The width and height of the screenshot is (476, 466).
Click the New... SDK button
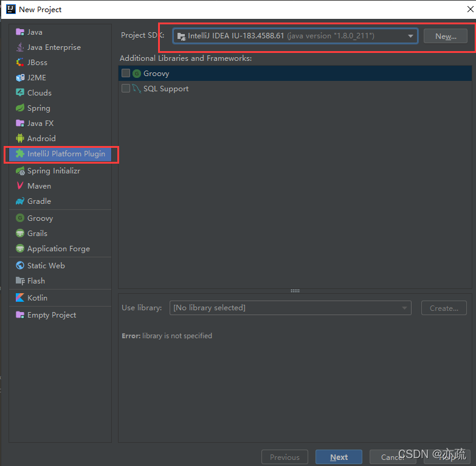coord(446,36)
